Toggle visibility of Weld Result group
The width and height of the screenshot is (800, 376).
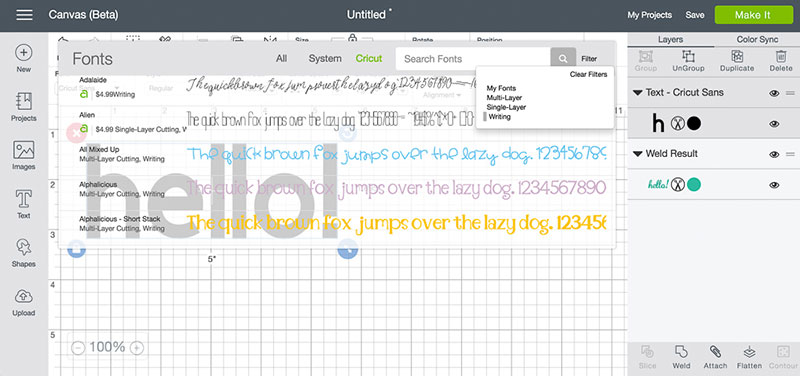tap(774, 154)
